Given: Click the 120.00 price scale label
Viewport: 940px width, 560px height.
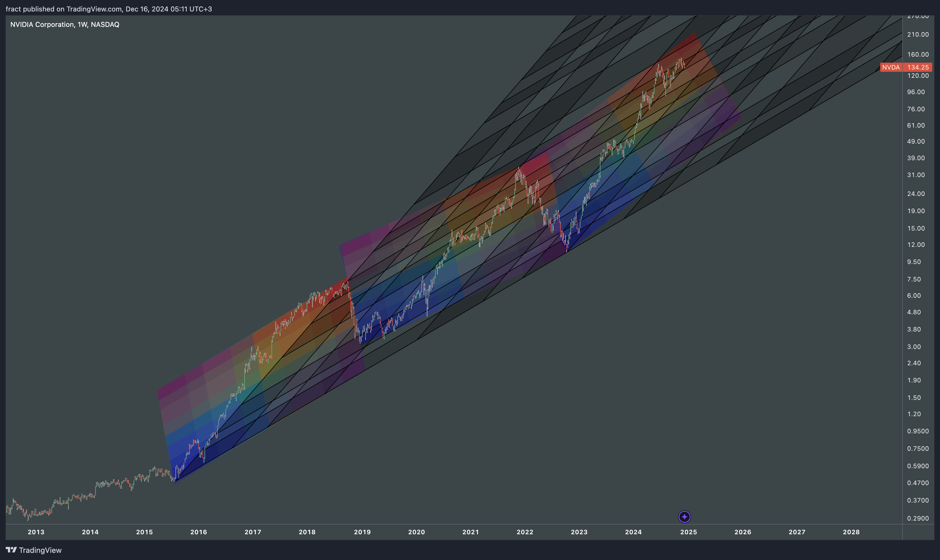Looking at the screenshot, I should (x=918, y=76).
